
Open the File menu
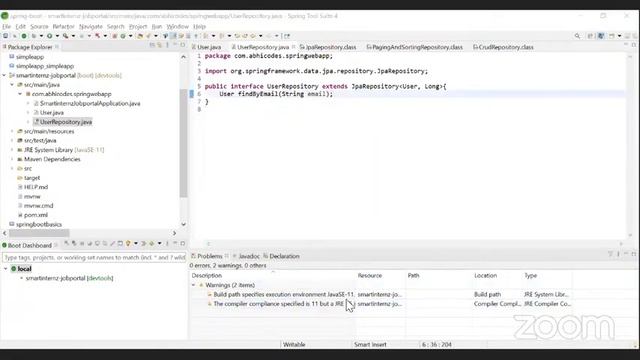point(7,27)
